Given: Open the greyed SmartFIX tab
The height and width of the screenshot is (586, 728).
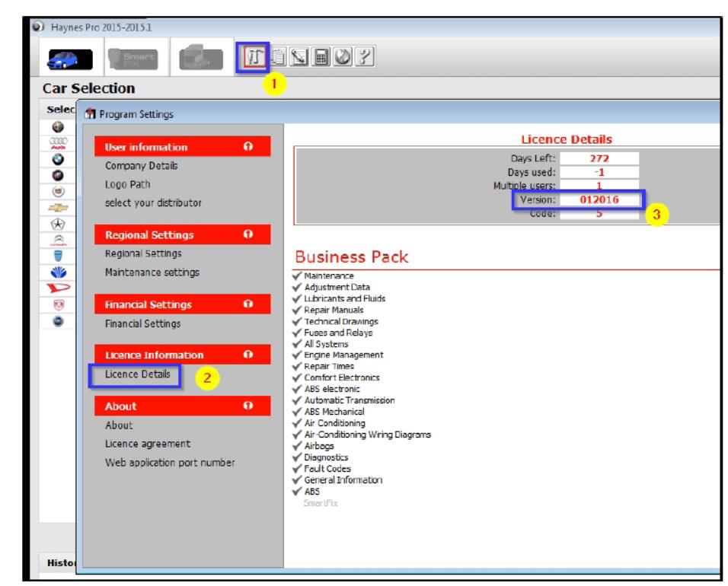Looking at the screenshot, I should [133, 59].
